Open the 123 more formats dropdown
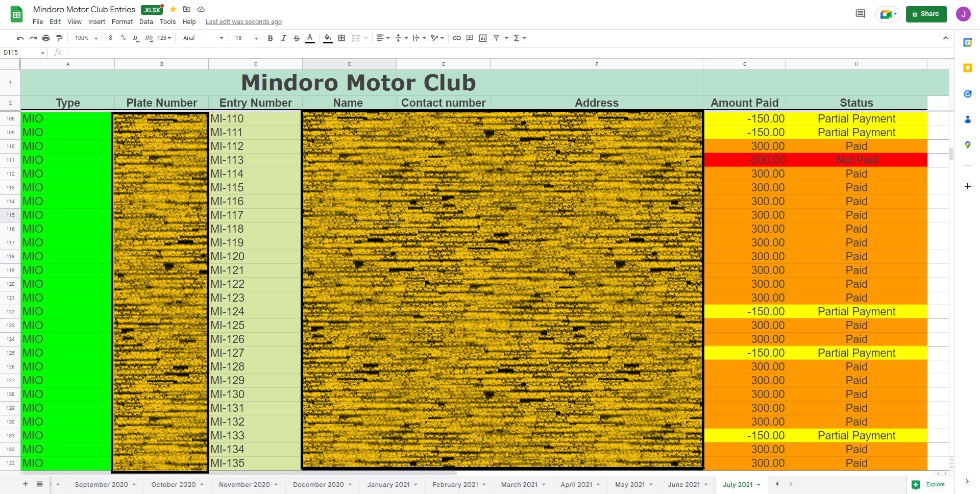This screenshot has width=980, height=494. tap(164, 38)
